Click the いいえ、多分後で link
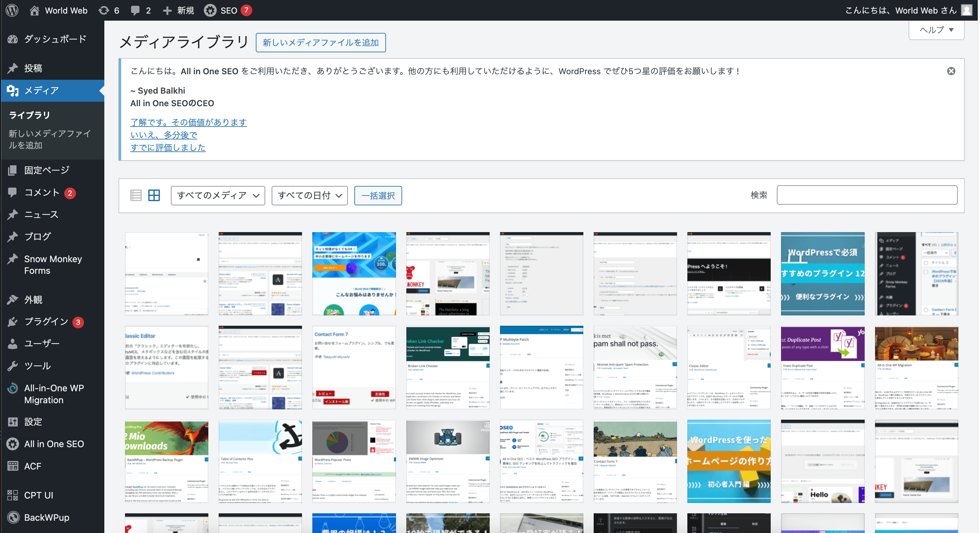Screen dimensions: 980x533 tap(163, 135)
